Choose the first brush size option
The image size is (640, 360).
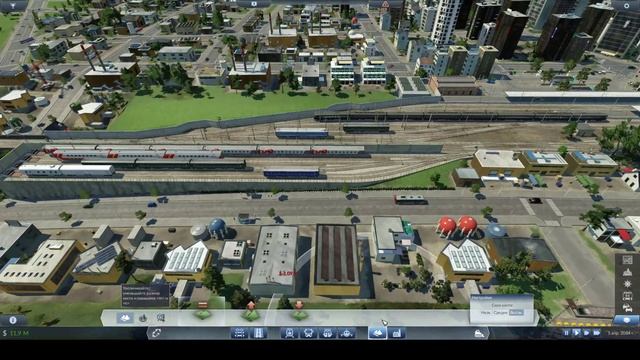pos(485,313)
